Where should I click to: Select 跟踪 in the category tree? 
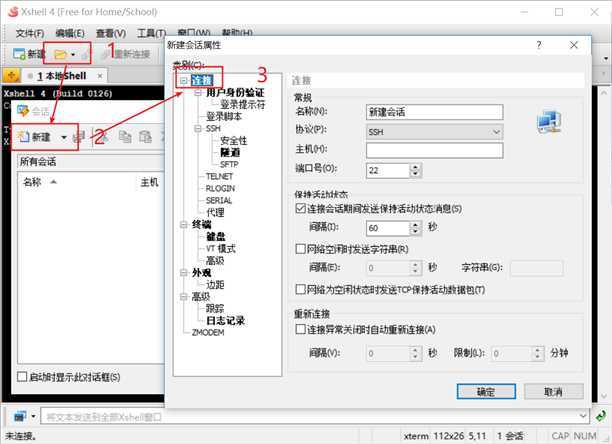pyautogui.click(x=215, y=309)
